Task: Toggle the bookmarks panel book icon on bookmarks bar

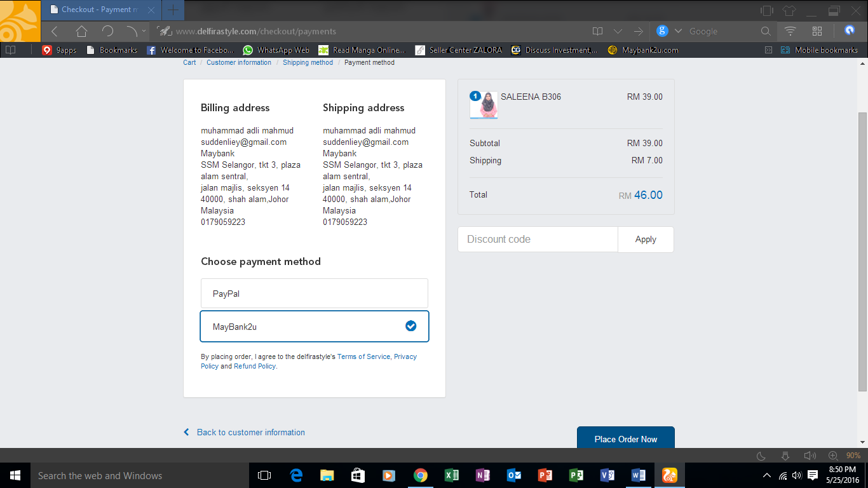Action: [x=10, y=50]
